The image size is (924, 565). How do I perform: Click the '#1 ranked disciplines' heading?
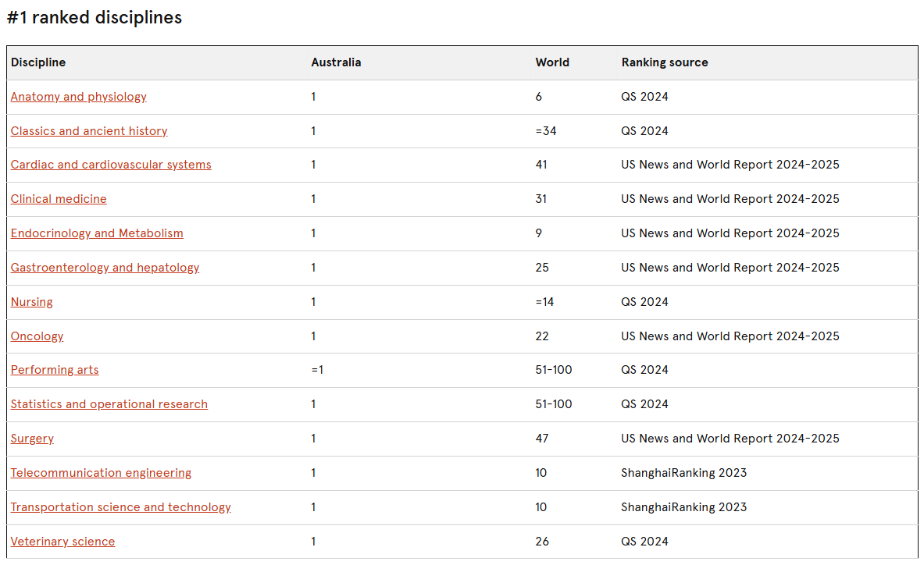(95, 18)
